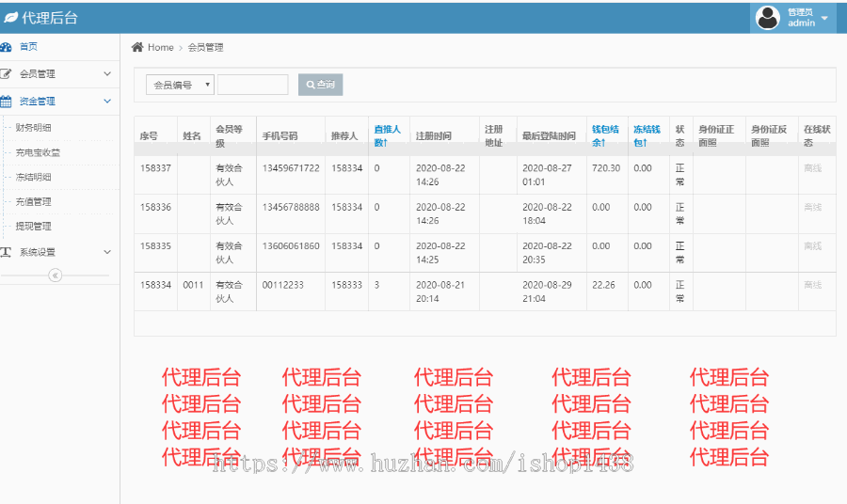Click the 查询 search button
This screenshot has height=504, width=847.
pos(320,85)
